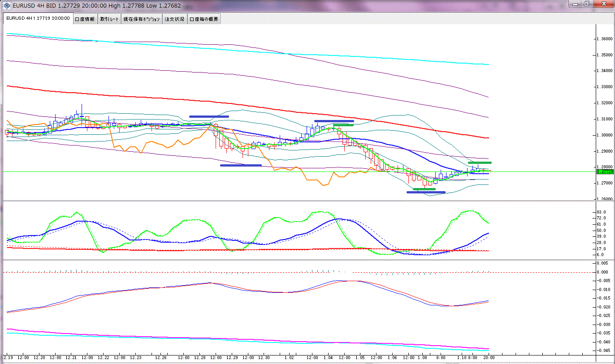Click the 1.32000 price axis label
This screenshot has height=364, width=615.
click(x=605, y=103)
